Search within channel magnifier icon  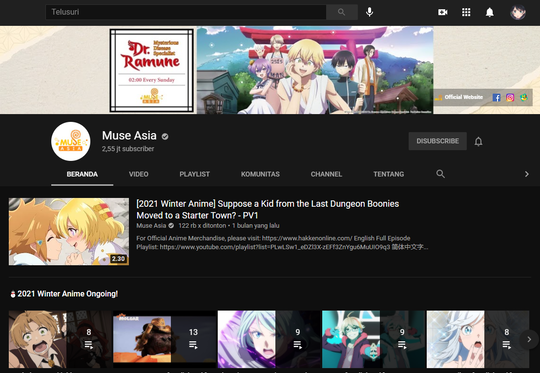point(440,174)
